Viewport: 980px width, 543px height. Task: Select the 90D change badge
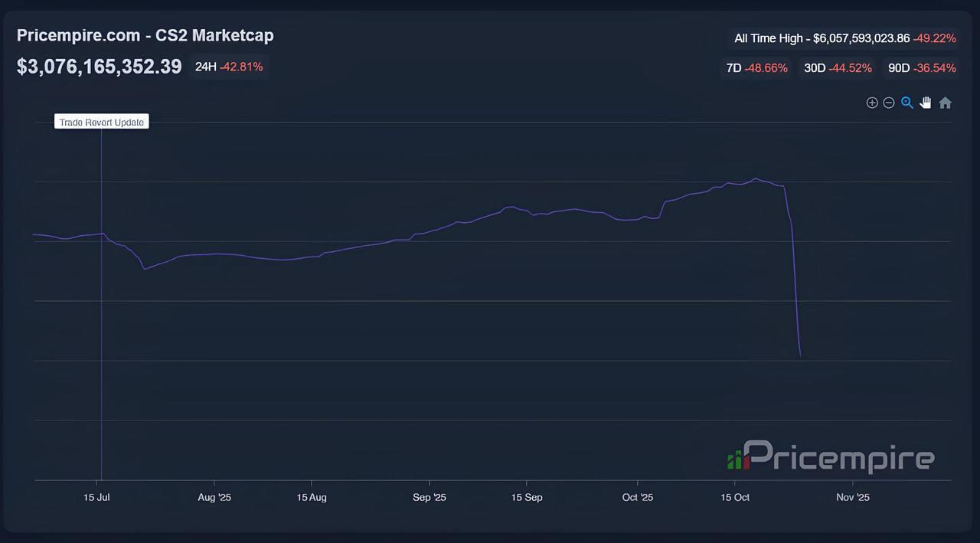[922, 68]
